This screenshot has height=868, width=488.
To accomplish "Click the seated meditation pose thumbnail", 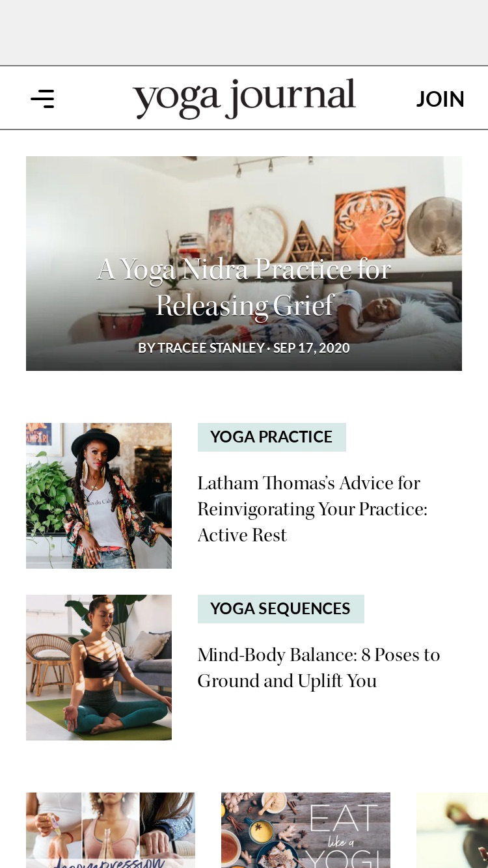I will [x=99, y=668].
